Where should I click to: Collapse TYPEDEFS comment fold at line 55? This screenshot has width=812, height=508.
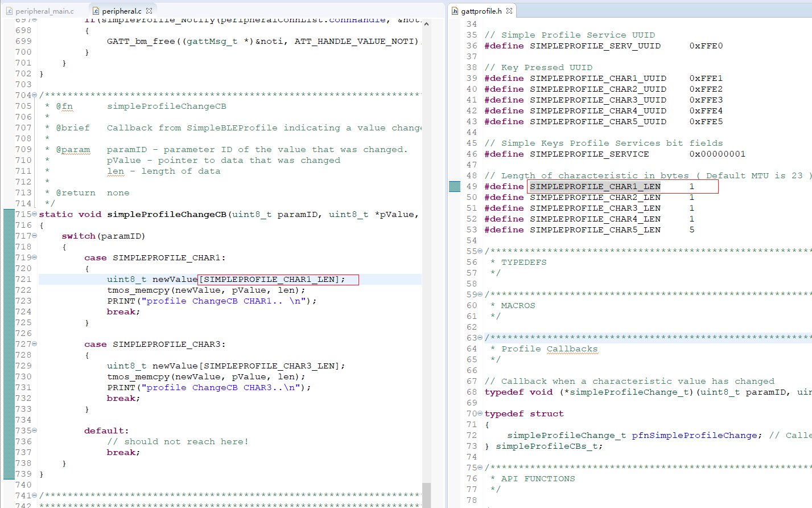(480, 251)
